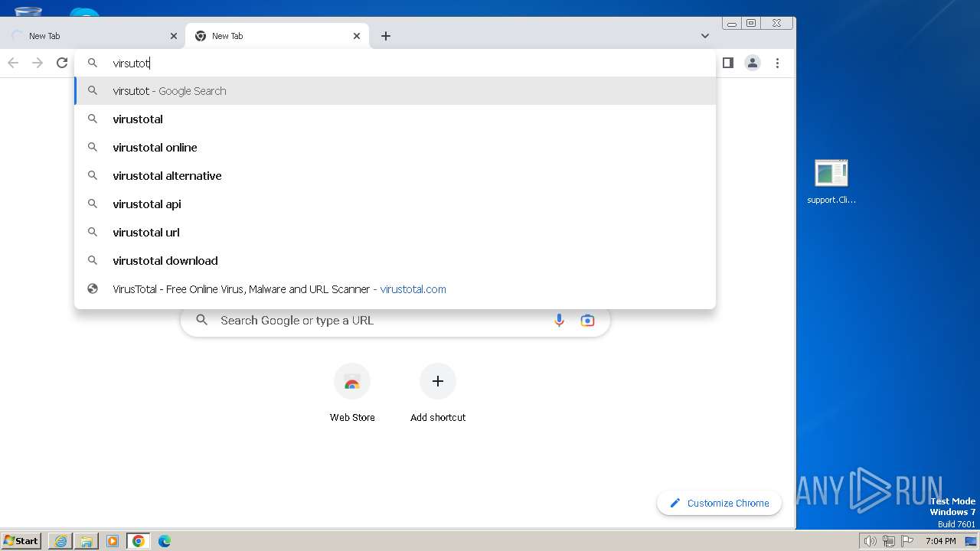Select 'virustotal download' suggestion

coord(395,261)
